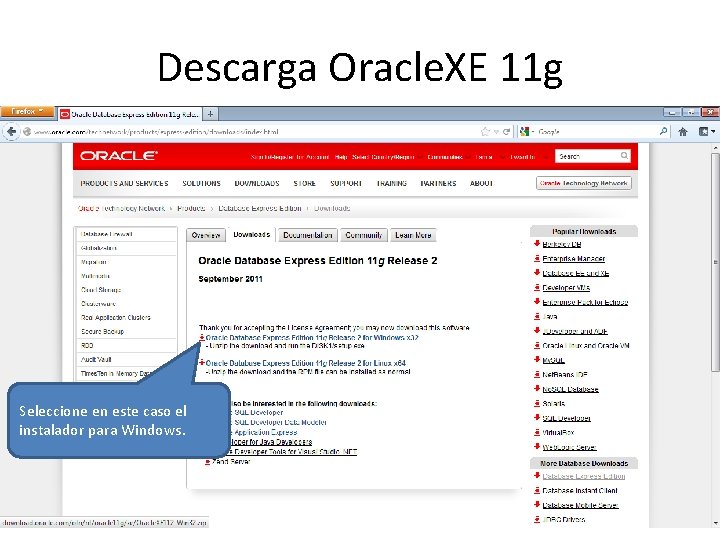
Task: Download Express Edition 11g for Linux x64
Action: pos(306,363)
